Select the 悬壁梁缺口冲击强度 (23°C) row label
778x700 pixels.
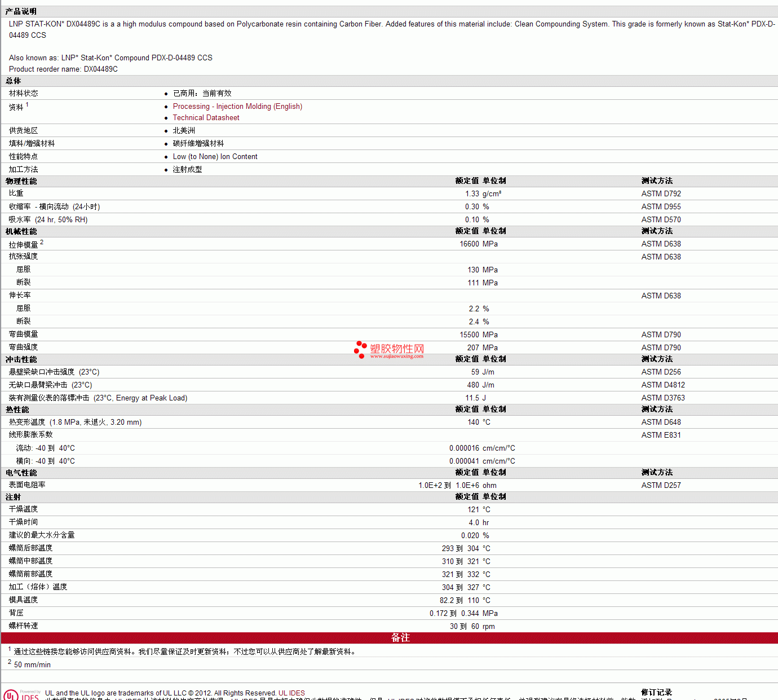click(54, 372)
